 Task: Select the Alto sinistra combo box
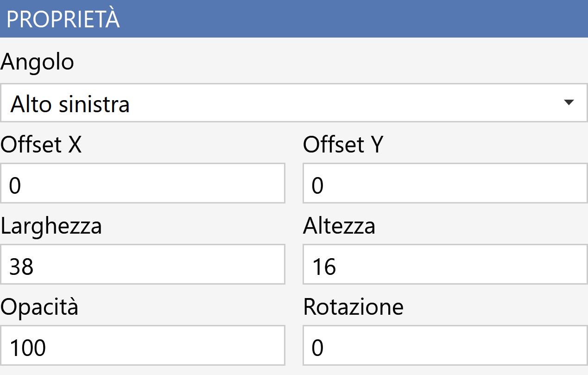pyautogui.click(x=294, y=103)
